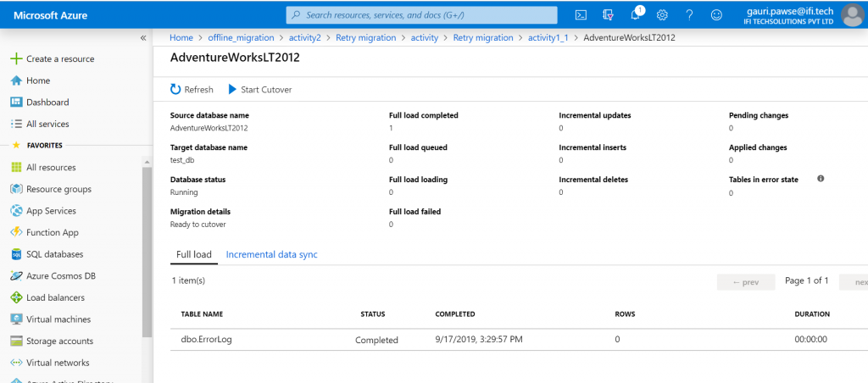
Task: Click the user account avatar
Action: tap(853, 15)
